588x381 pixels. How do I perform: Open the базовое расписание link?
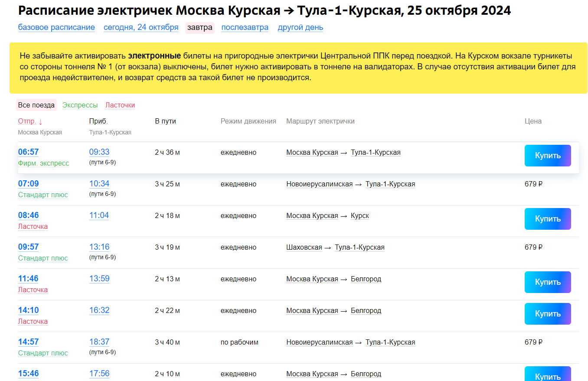pos(56,27)
